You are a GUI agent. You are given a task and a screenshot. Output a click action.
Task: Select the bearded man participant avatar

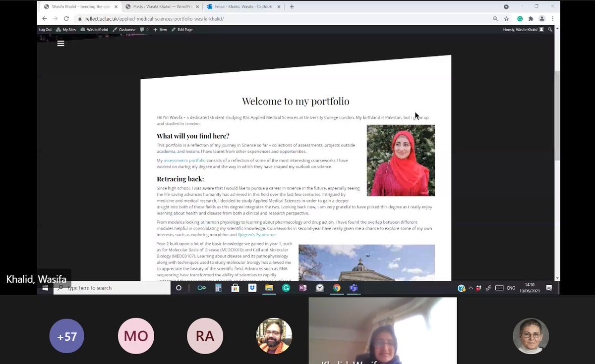pos(274,336)
